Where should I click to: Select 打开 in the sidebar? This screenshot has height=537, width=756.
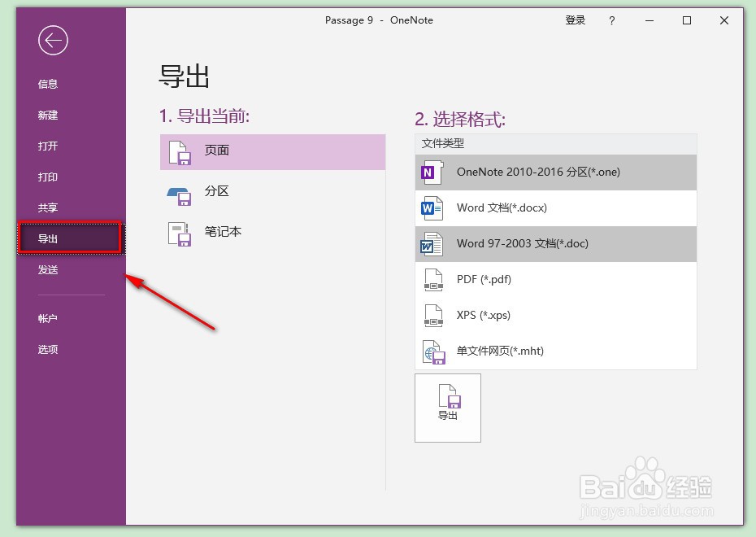click(x=48, y=146)
